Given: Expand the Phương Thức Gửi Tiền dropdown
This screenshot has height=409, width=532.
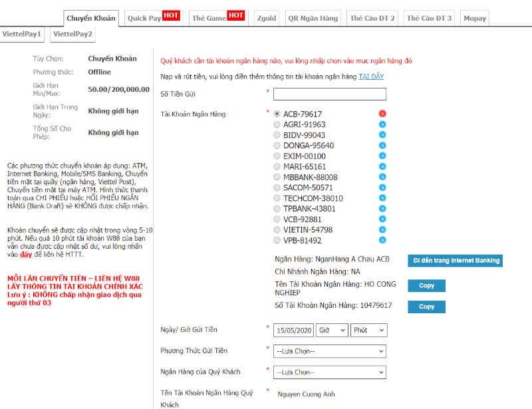Looking at the screenshot, I should point(330,351).
